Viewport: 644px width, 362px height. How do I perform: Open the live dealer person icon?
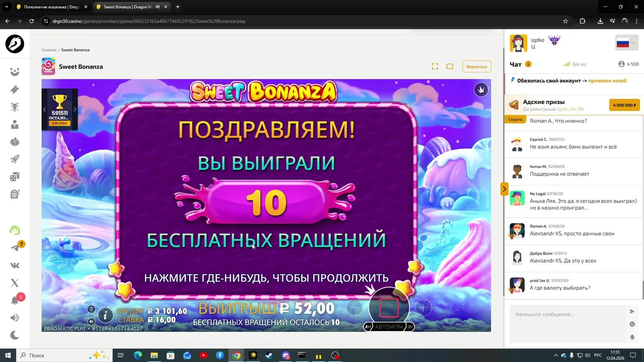click(15, 125)
